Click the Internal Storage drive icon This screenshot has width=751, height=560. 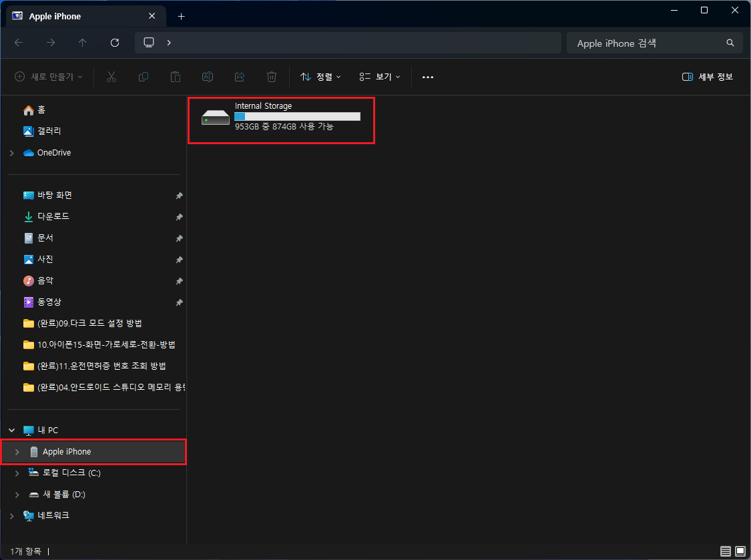tap(216, 117)
